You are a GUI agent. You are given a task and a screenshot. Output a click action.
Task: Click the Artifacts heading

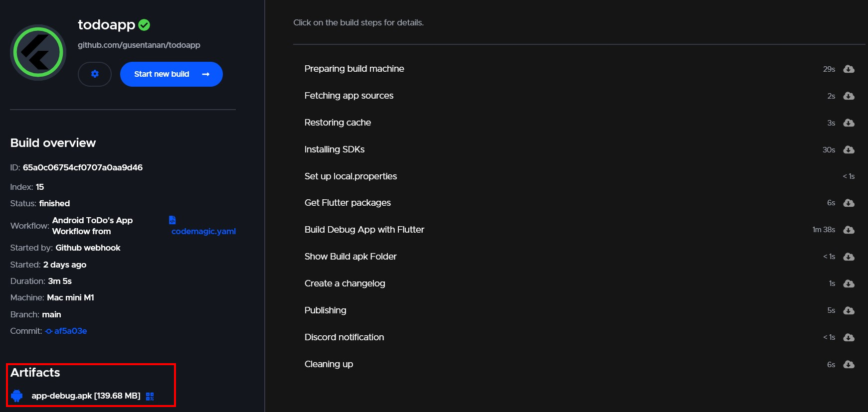coord(35,373)
